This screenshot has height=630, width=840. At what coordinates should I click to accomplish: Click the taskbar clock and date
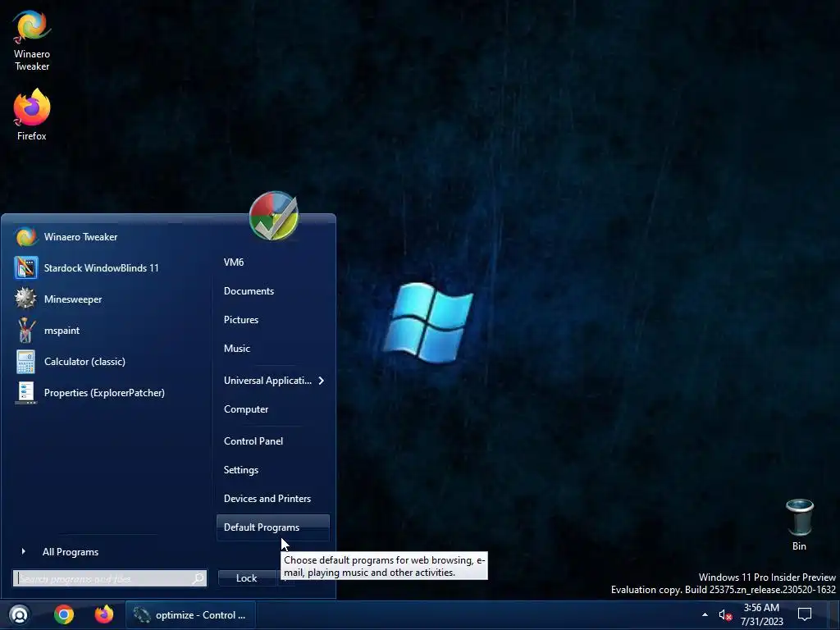point(762,614)
